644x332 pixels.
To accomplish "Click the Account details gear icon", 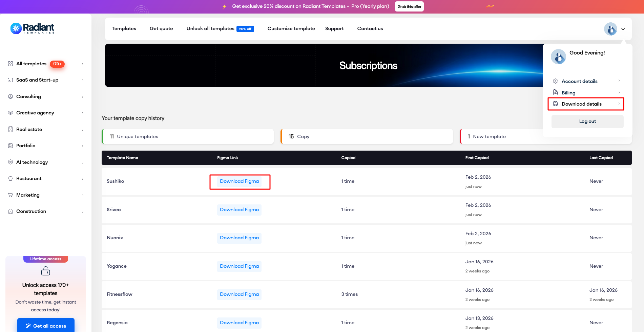I will (x=555, y=81).
